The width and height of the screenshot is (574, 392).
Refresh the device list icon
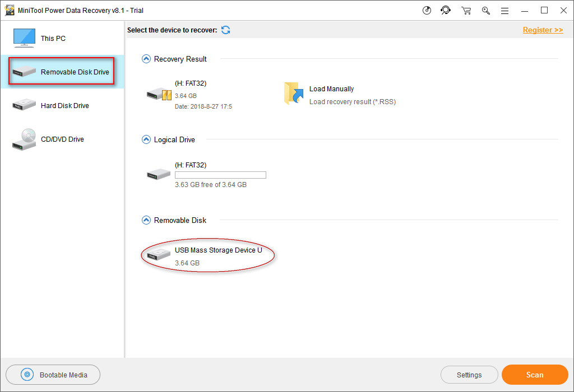coord(226,30)
